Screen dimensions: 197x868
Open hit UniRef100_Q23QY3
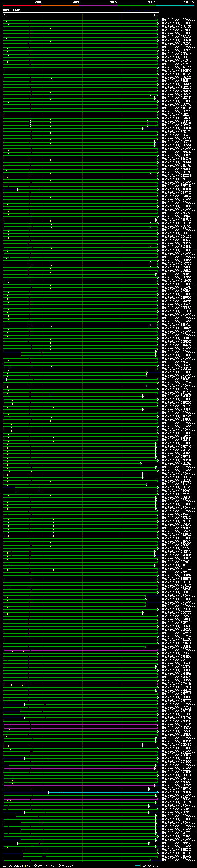(x=177, y=809)
